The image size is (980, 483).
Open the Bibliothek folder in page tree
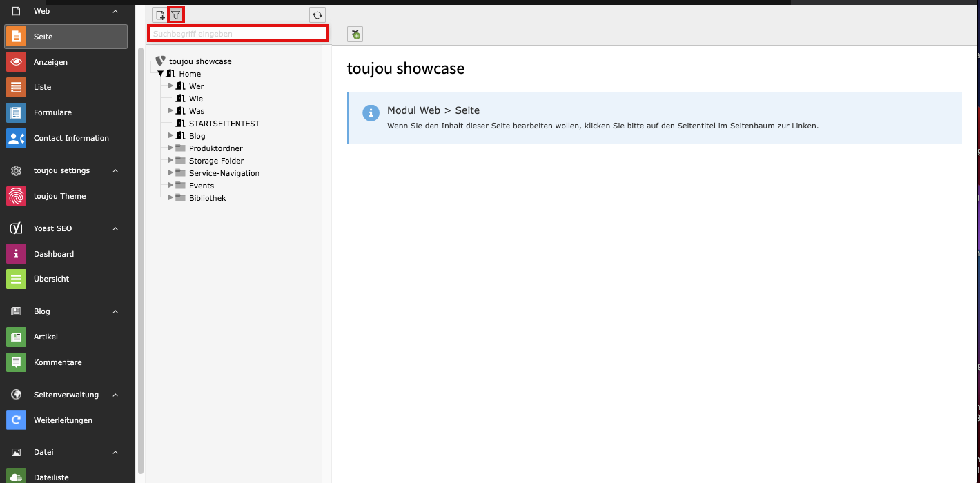click(x=207, y=198)
